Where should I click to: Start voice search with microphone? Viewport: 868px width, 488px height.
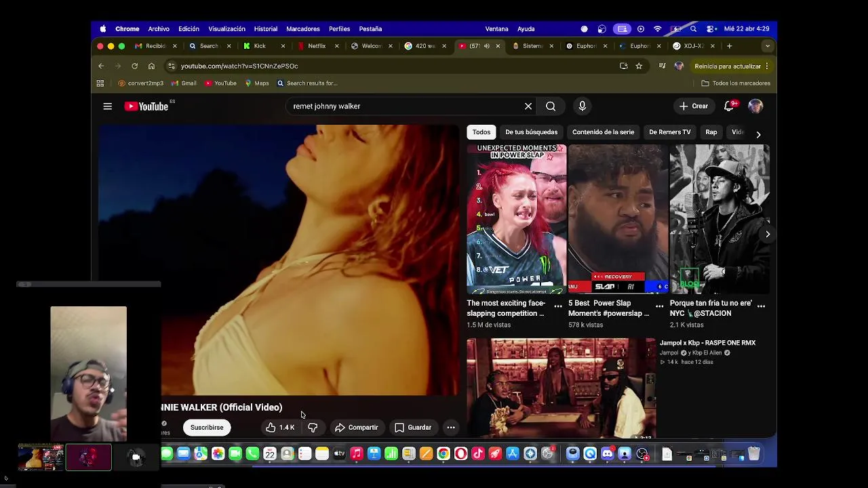582,106
